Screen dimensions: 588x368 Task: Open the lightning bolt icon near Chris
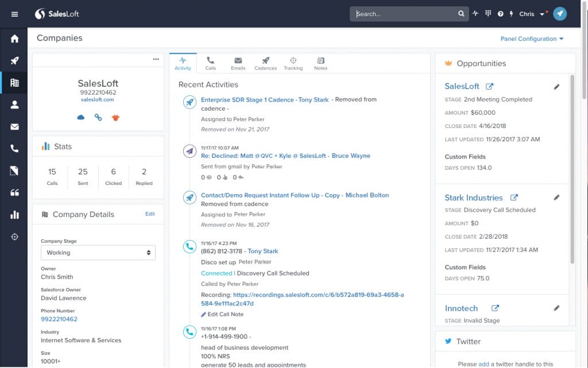point(510,13)
